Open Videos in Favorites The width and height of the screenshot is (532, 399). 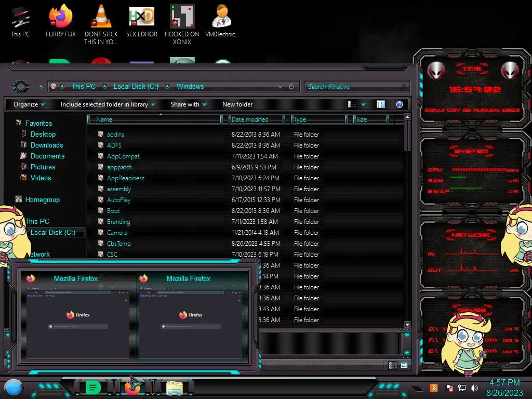pos(41,178)
